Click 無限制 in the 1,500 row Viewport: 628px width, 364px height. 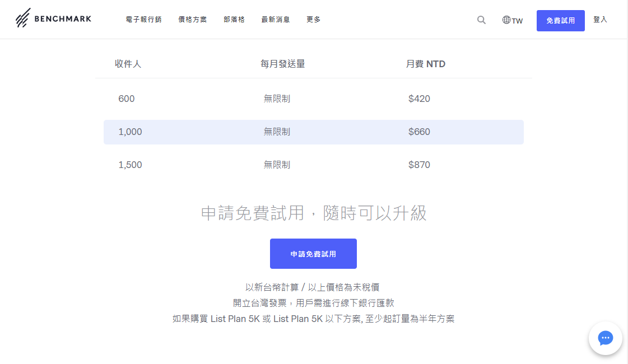point(277,165)
